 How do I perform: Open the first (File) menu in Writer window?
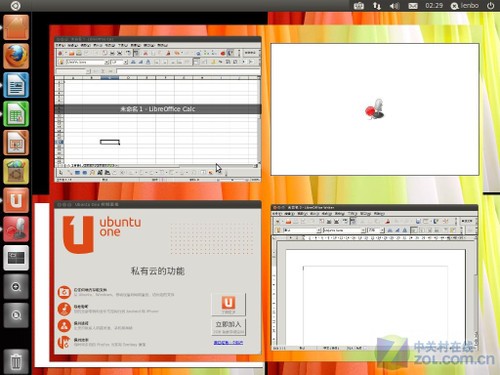point(278,213)
